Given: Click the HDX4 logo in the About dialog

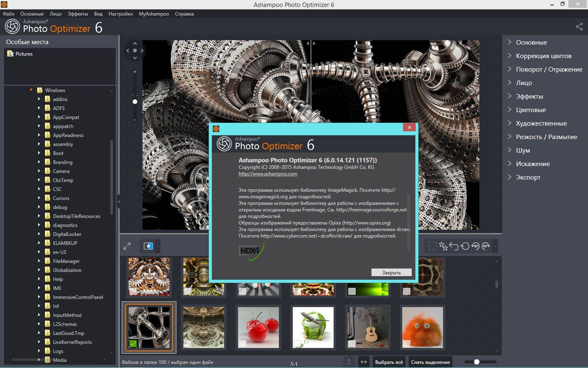Looking at the screenshot, I should pos(251,251).
